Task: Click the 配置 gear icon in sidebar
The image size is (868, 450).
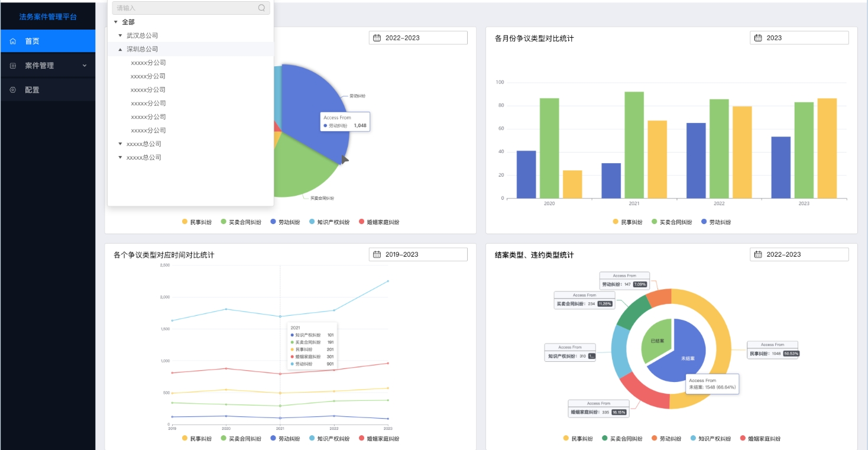Action: (x=13, y=90)
